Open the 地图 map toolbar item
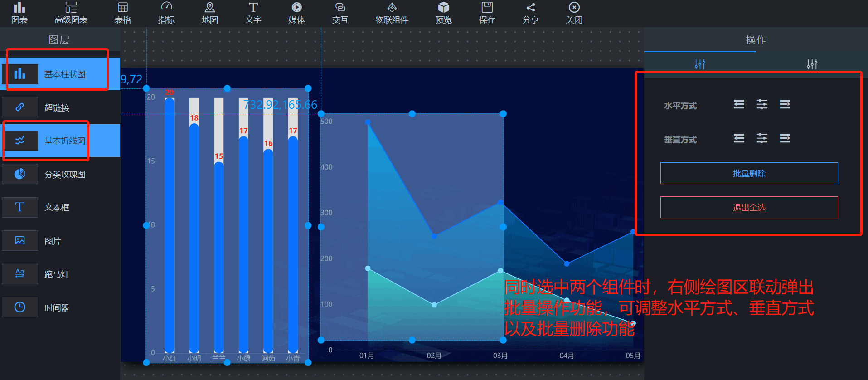The width and height of the screenshot is (868, 380). click(210, 13)
